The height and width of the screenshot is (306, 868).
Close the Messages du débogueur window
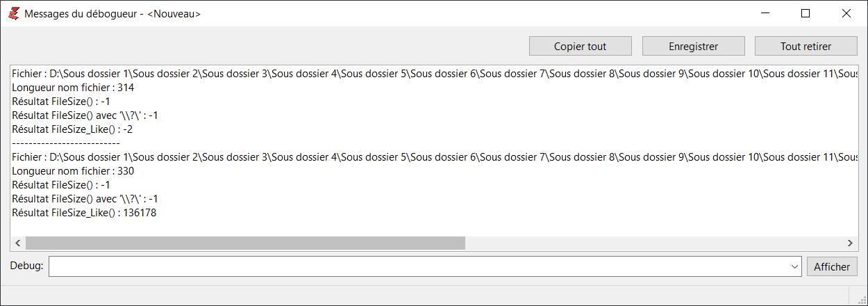coord(846,13)
